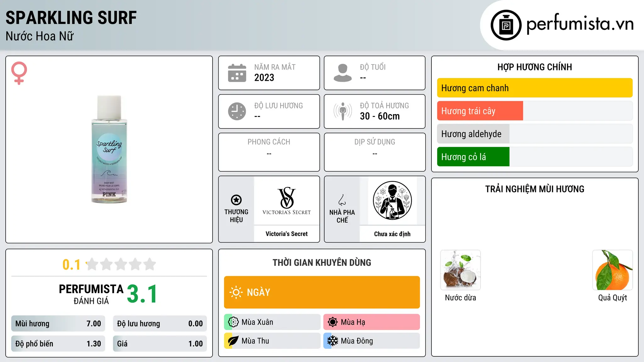644x362 pixels.
Task: Click the SPARKLING SURF title
Action: coord(71,18)
